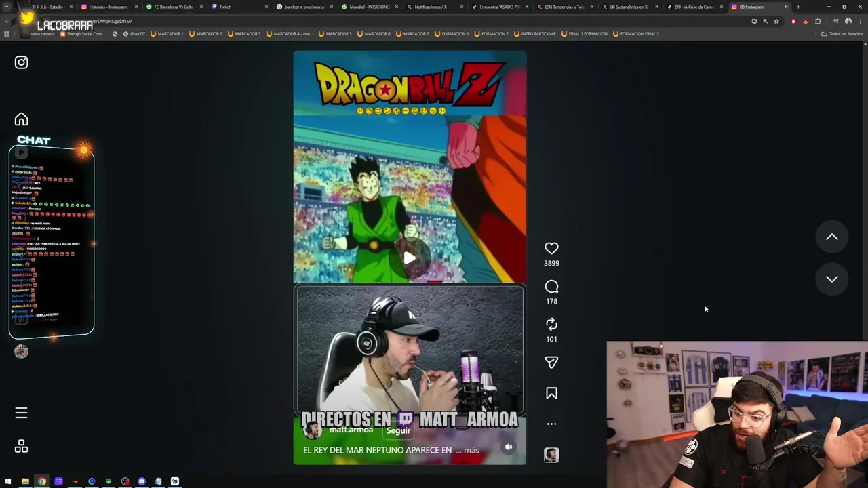Share reel with paper plane icon
This screenshot has height=488, width=868.
(551, 363)
